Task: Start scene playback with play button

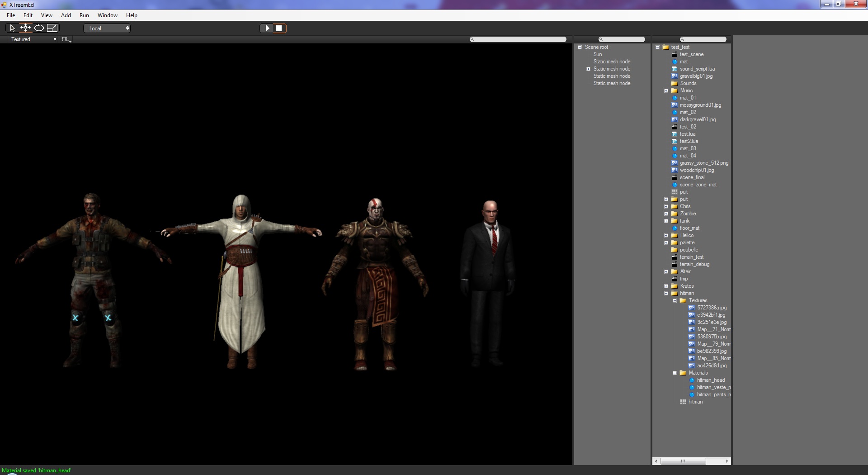Action: [x=267, y=28]
